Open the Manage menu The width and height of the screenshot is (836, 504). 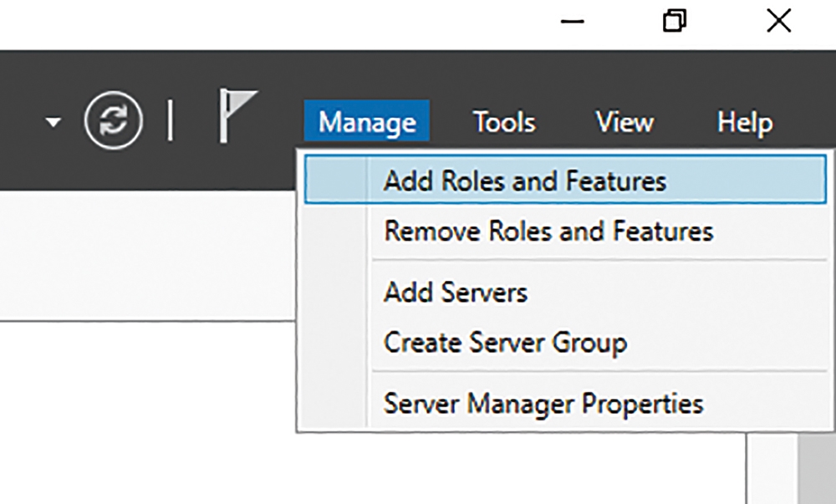pyautogui.click(x=367, y=121)
